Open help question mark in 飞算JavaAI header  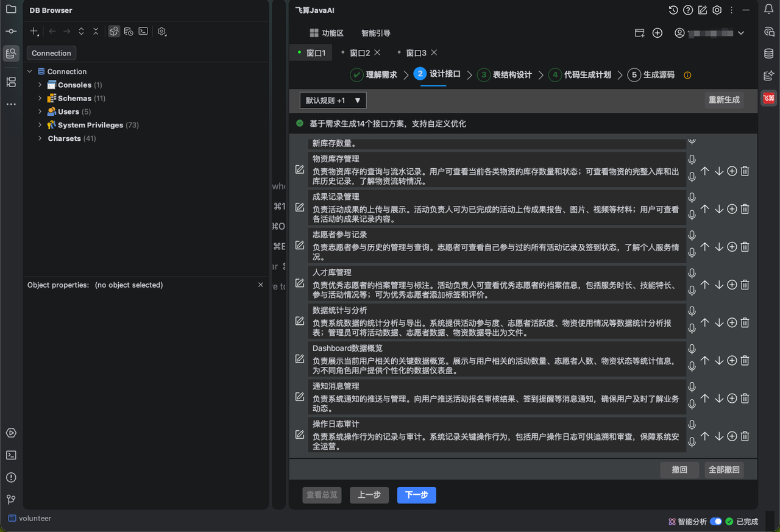[x=688, y=10]
